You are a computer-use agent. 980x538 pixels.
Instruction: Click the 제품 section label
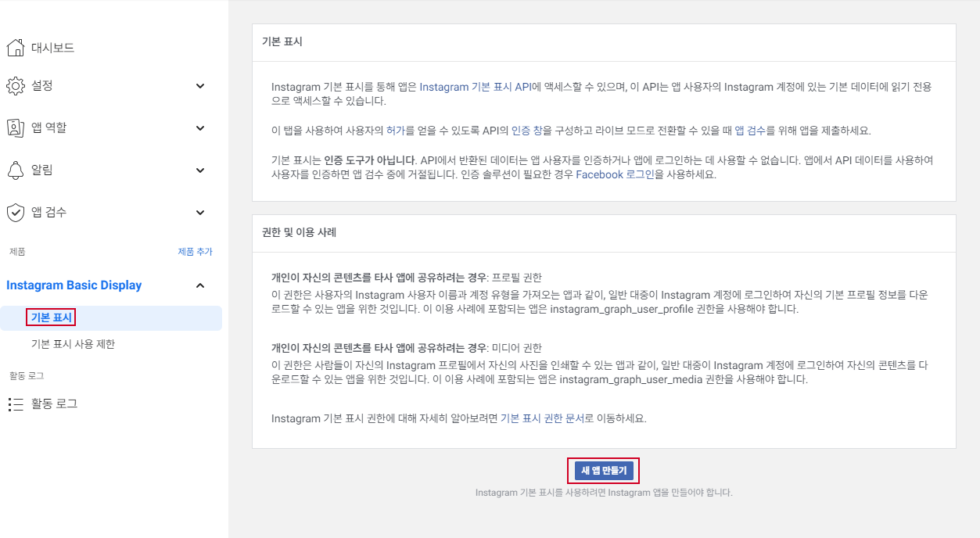(x=17, y=252)
